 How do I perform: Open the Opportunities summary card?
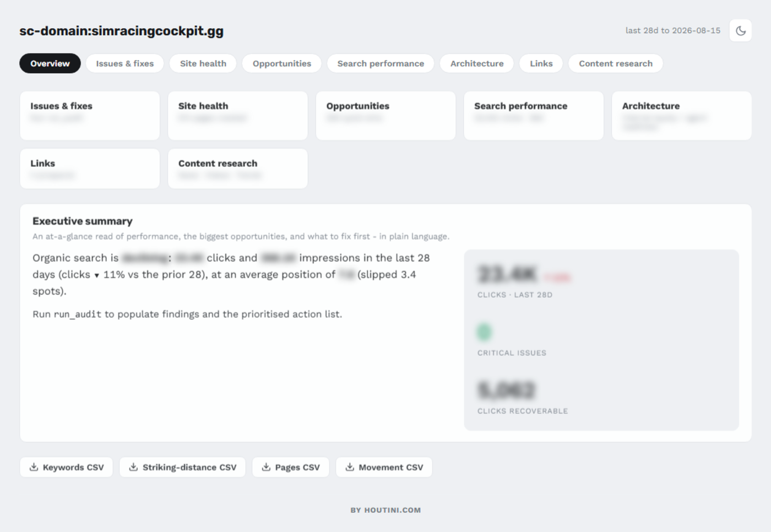click(x=386, y=116)
